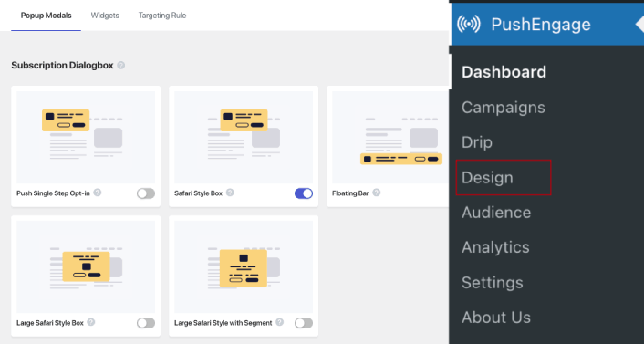Turn on Large Safari Style with Segment toggle
This screenshot has width=644, height=344.
pos(304,323)
